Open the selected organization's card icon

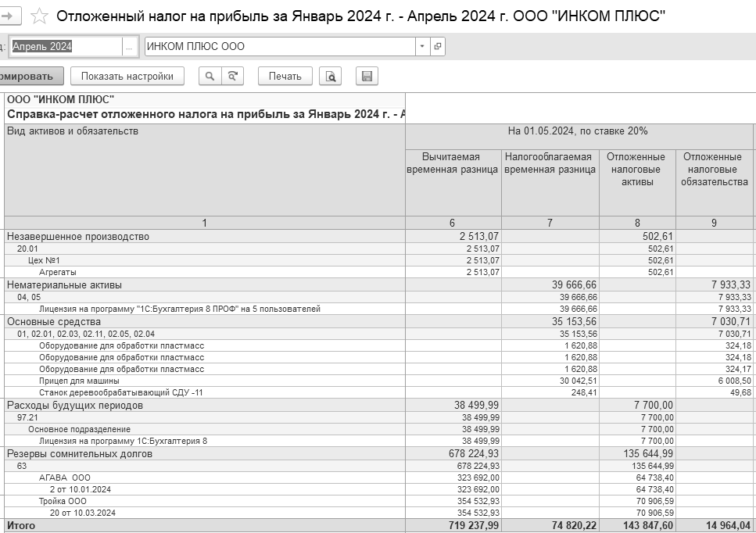(x=437, y=46)
